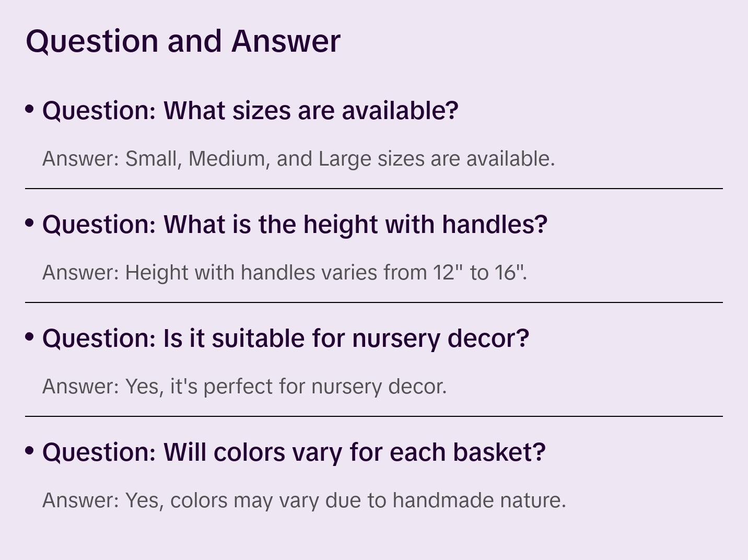Click the divider line below the height answer
The image size is (748, 560).
coord(374,302)
